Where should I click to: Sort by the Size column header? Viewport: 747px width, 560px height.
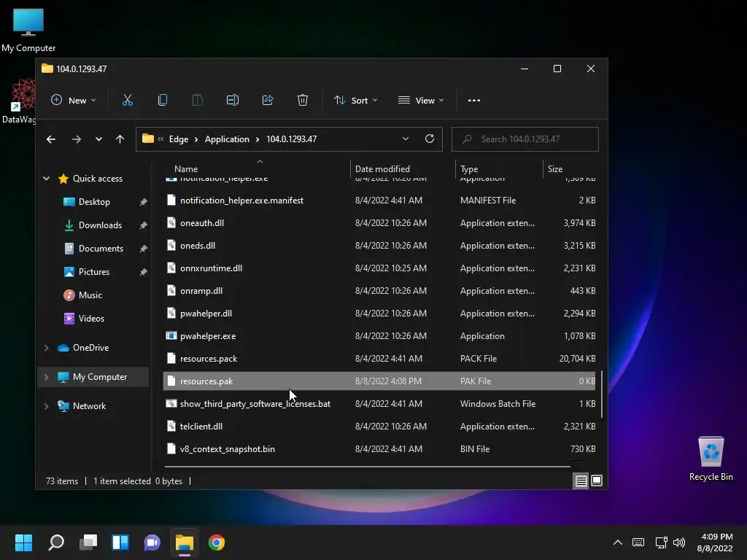[x=555, y=169]
